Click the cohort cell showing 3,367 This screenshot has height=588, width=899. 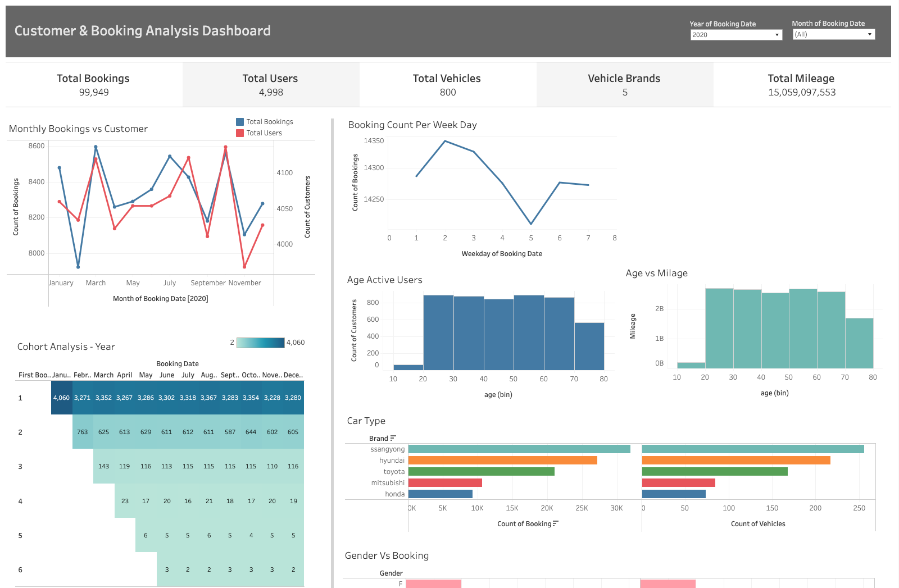(209, 398)
